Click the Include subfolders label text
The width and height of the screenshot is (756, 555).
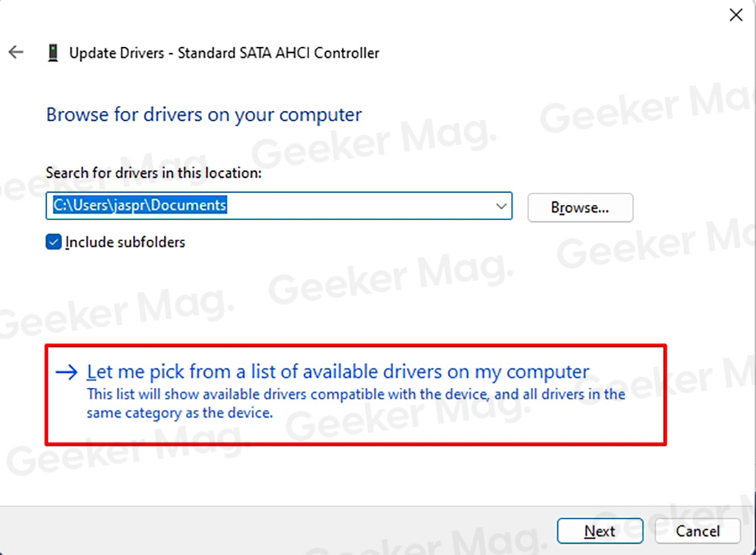coord(125,242)
